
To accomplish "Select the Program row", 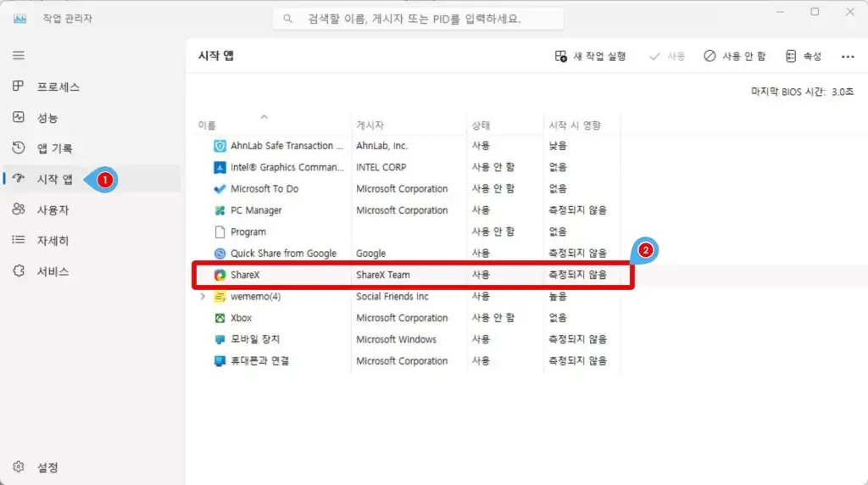I will 409,232.
